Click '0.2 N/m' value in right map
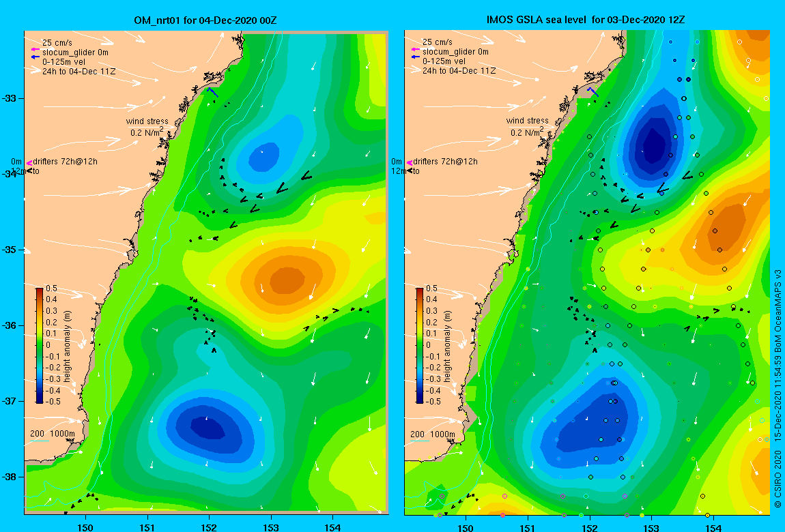This screenshot has width=785, height=532. click(525, 132)
